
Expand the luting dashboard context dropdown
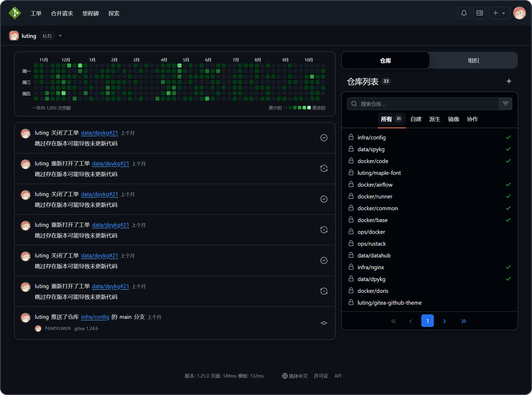tap(60, 36)
